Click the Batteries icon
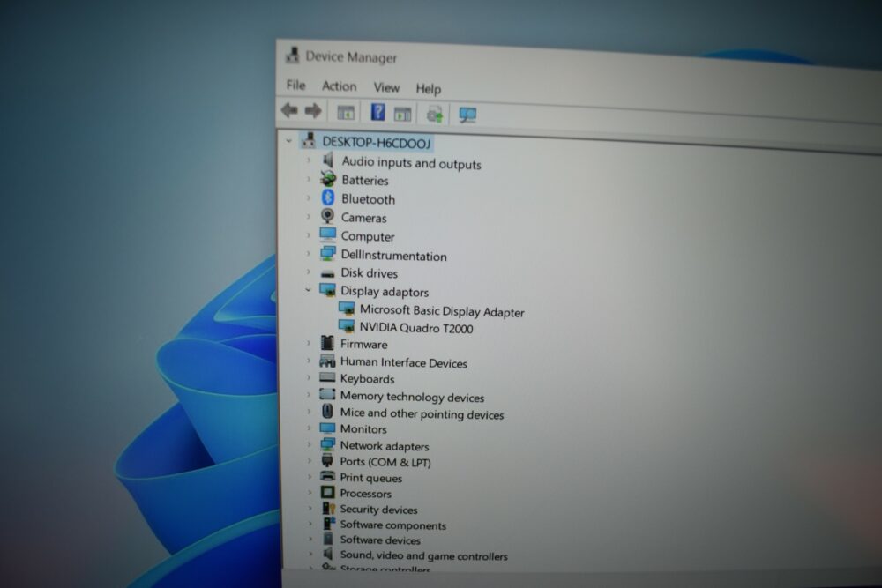Image resolution: width=882 pixels, height=588 pixels. (328, 179)
